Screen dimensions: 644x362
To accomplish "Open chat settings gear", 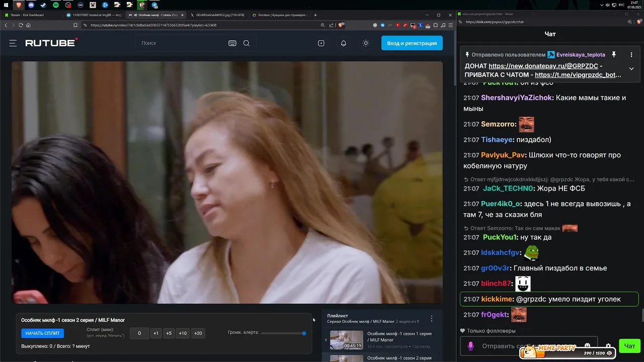I will pos(608,346).
